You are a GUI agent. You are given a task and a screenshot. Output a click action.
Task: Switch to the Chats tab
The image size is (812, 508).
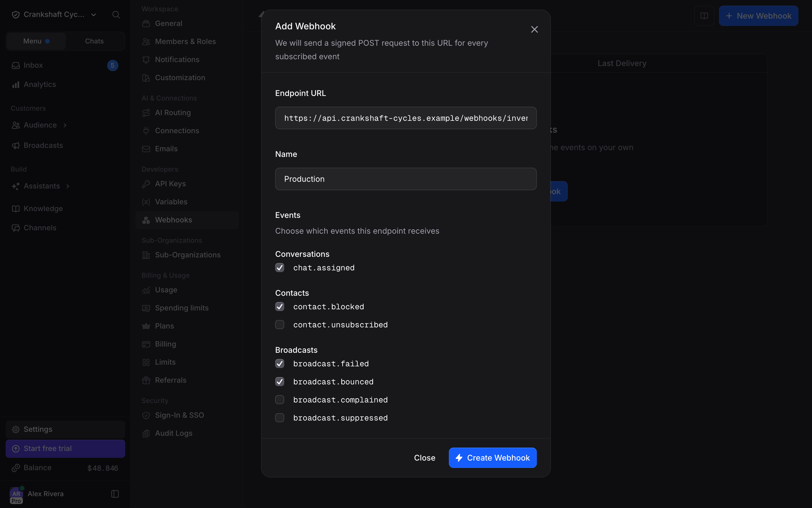(x=94, y=41)
